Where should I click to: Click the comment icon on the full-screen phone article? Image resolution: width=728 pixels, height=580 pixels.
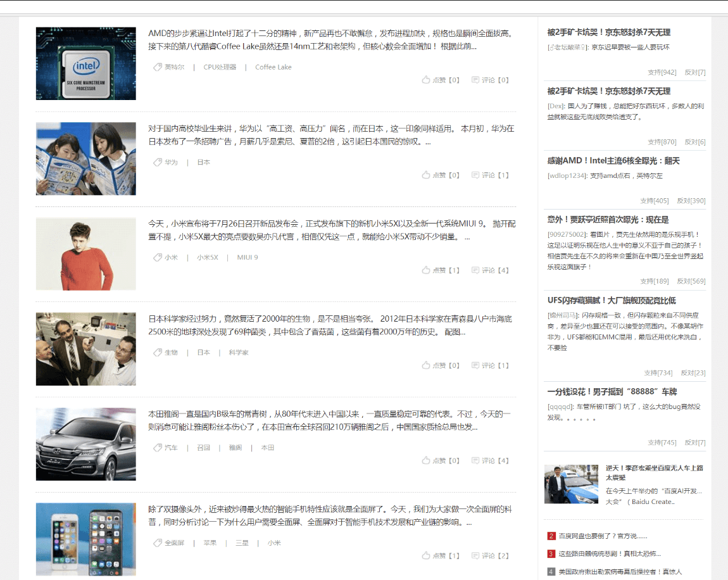(475, 555)
